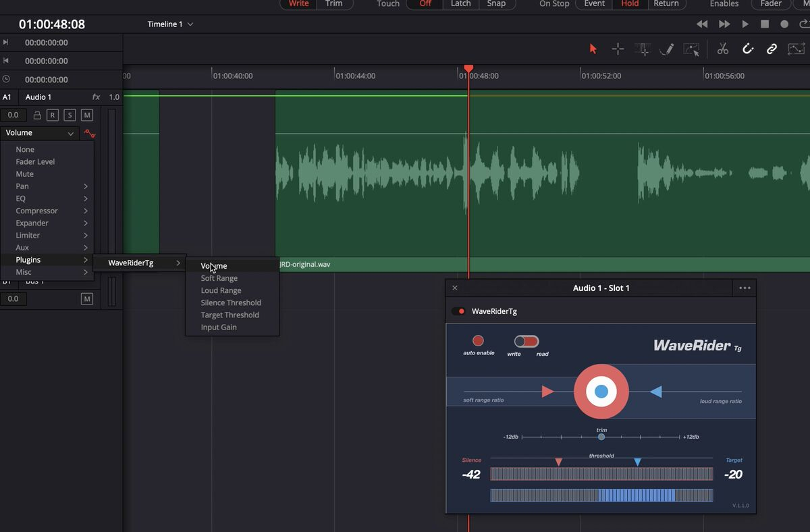
Task: Toggle the link selection chain icon
Action: [772, 49]
